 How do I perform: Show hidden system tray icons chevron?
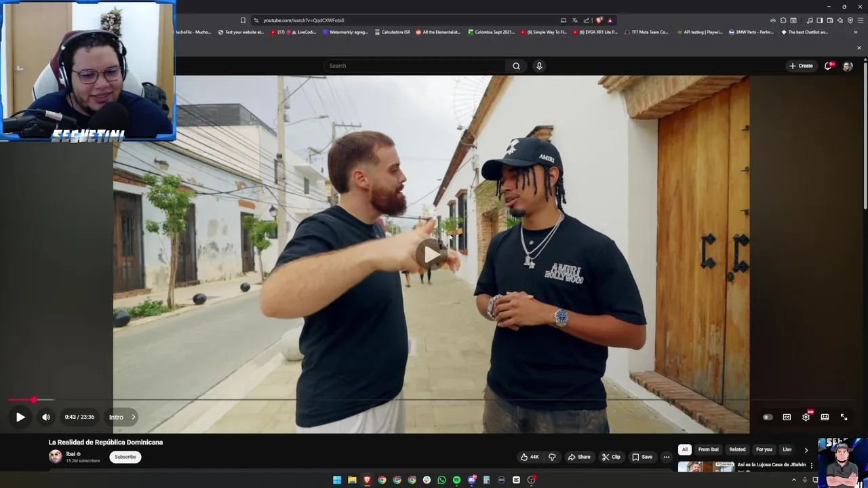coord(794,480)
